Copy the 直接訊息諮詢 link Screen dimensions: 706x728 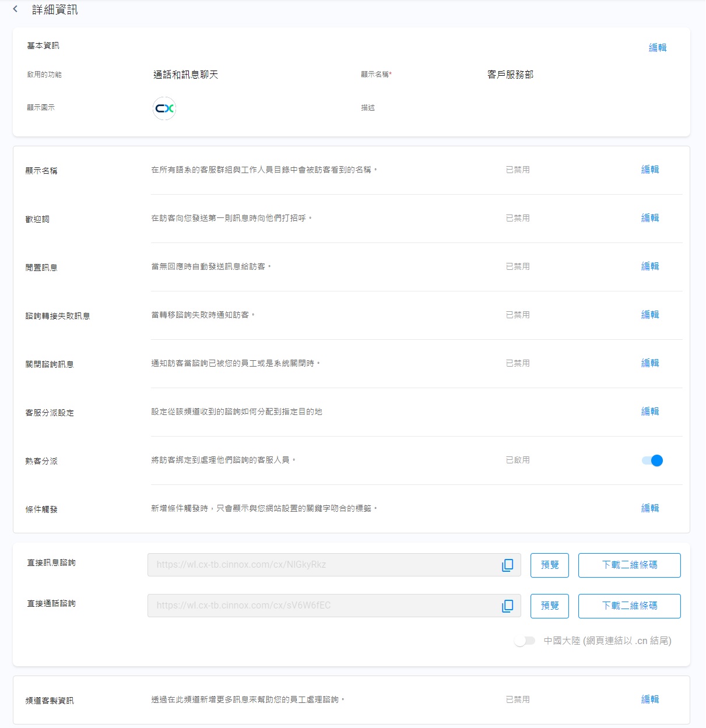(x=507, y=565)
